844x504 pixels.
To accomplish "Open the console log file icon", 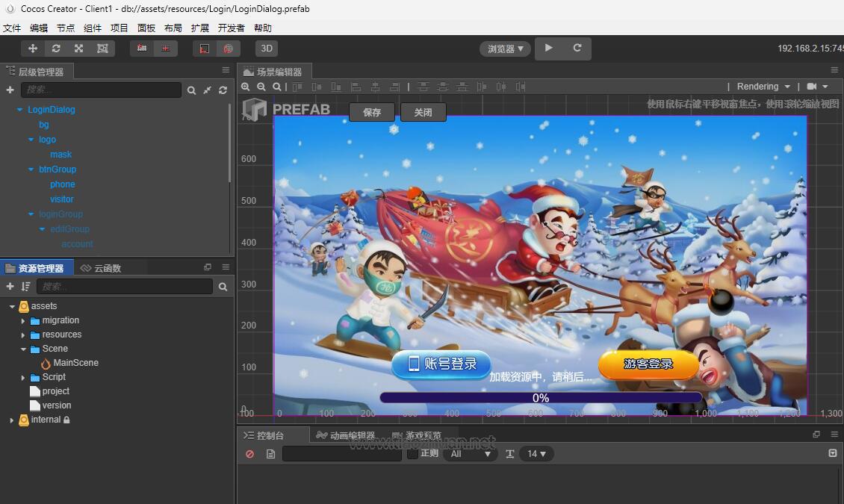I will [x=270, y=454].
